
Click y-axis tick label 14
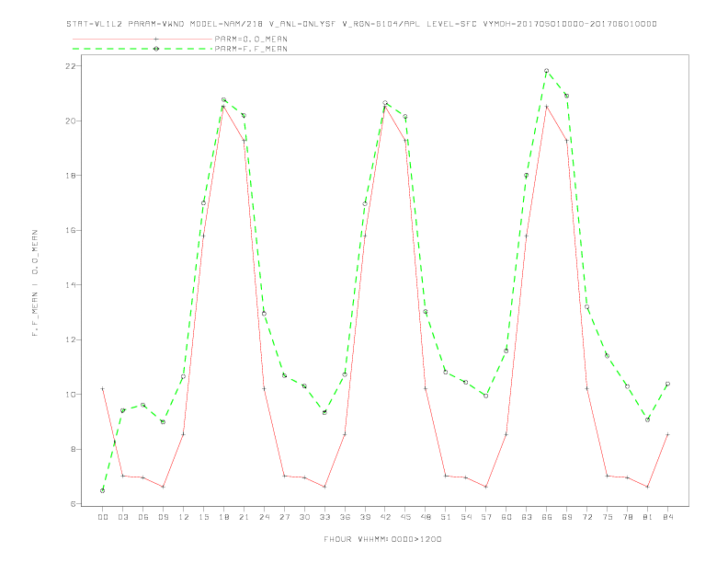(70, 285)
